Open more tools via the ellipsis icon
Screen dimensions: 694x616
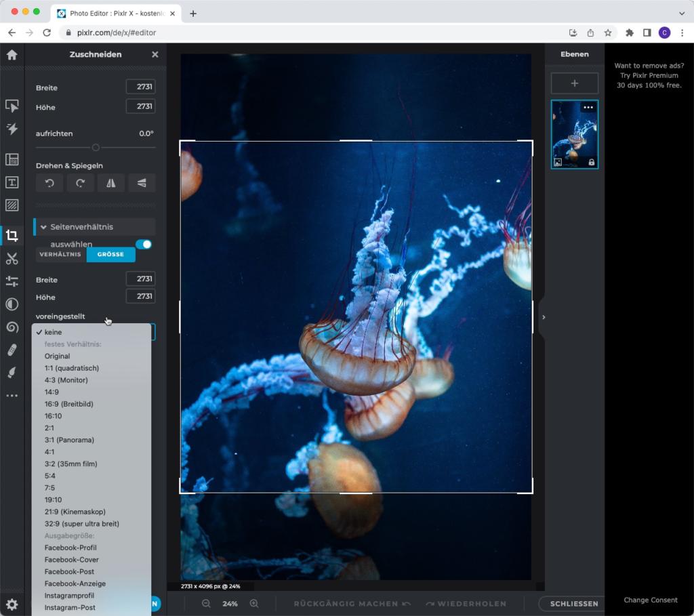(x=12, y=395)
